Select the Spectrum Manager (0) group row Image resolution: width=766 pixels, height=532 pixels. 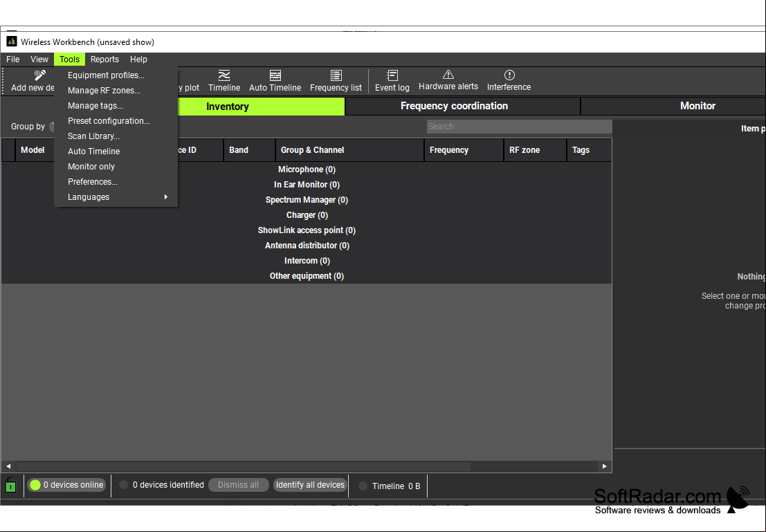(x=307, y=200)
